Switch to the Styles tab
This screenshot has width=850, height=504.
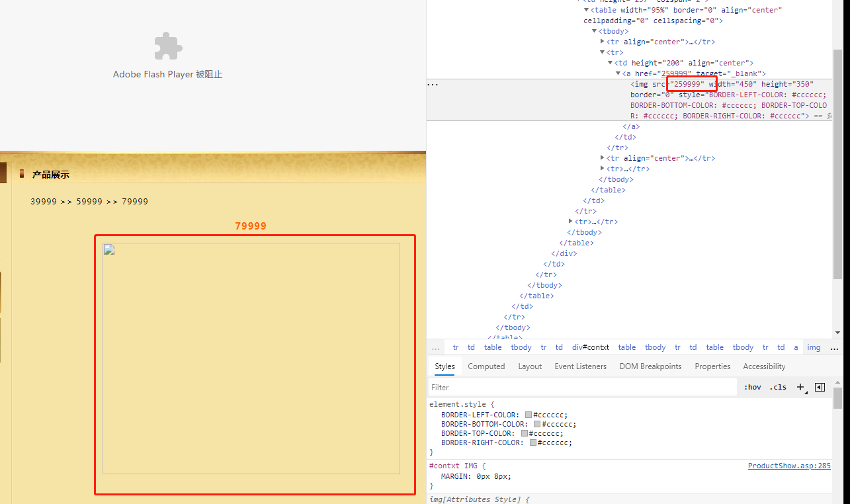point(445,366)
